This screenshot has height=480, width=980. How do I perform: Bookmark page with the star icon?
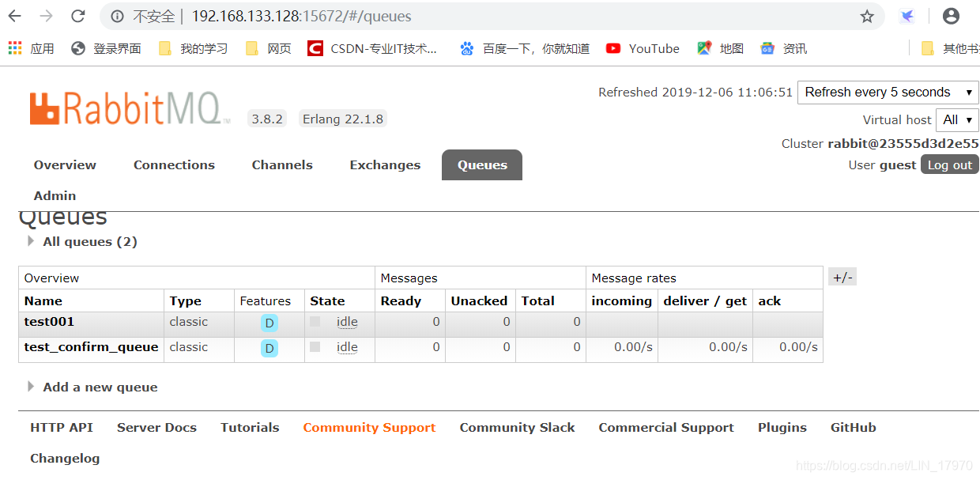click(x=867, y=16)
